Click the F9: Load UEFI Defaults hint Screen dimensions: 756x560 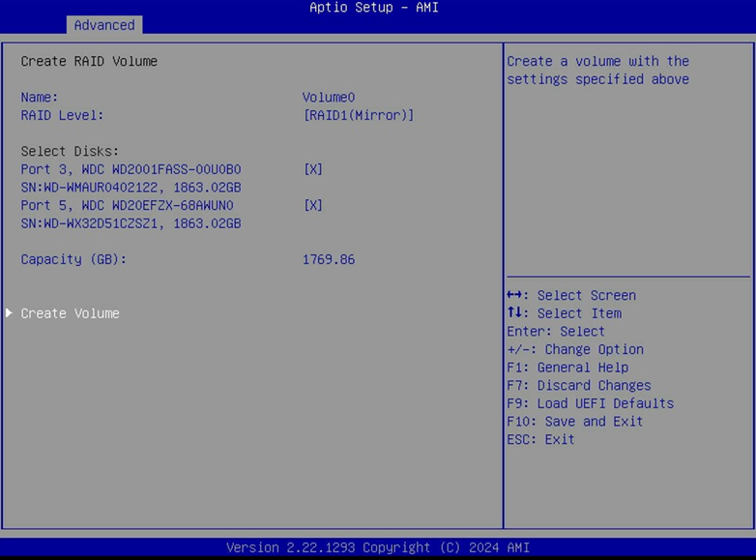pos(590,403)
